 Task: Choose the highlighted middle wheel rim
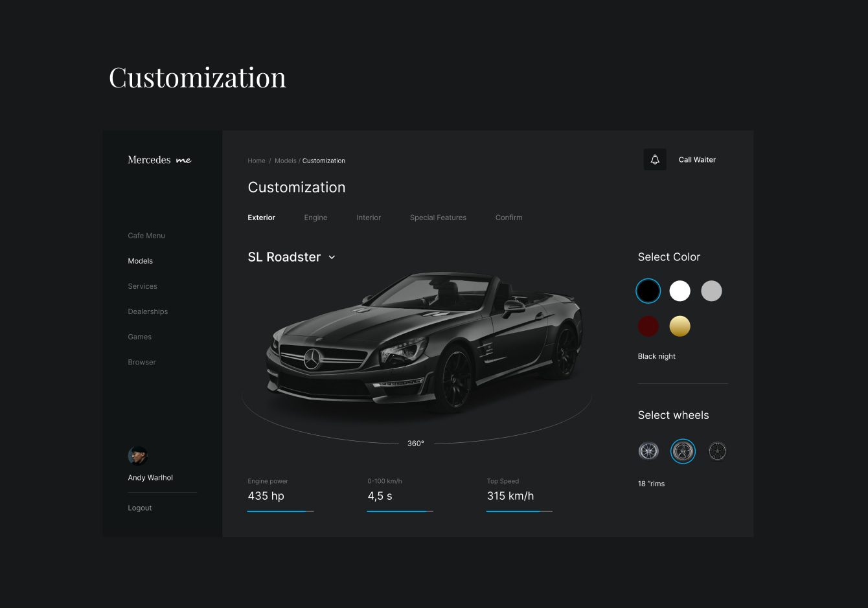pos(683,451)
